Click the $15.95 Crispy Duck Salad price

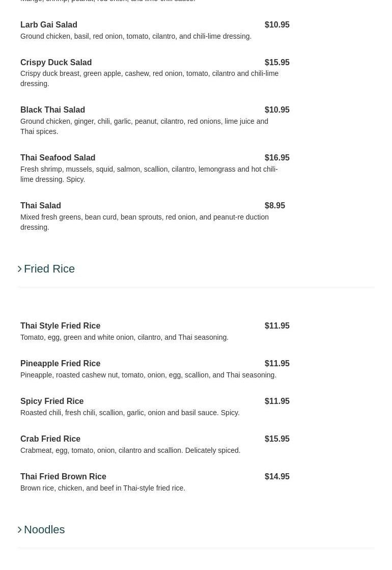(x=277, y=63)
